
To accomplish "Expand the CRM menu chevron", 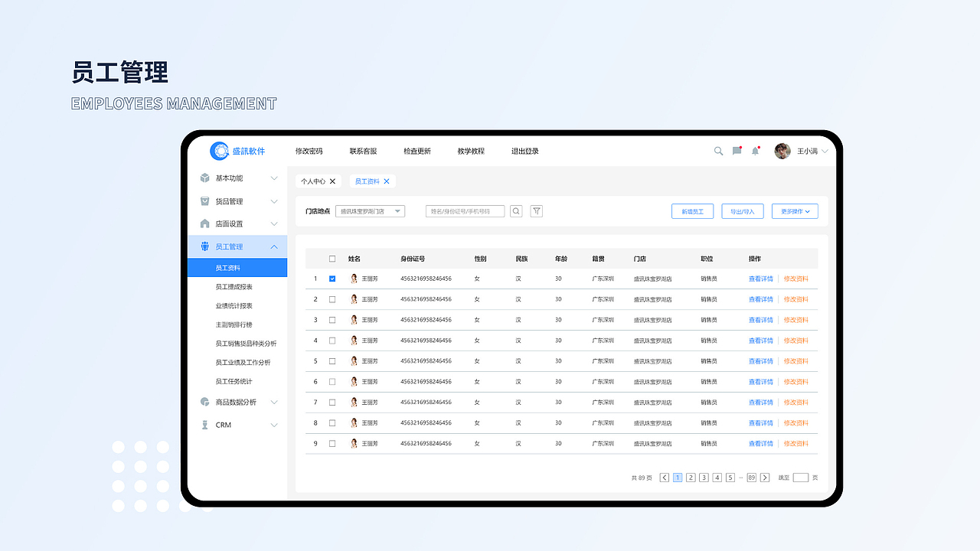I will (x=274, y=425).
